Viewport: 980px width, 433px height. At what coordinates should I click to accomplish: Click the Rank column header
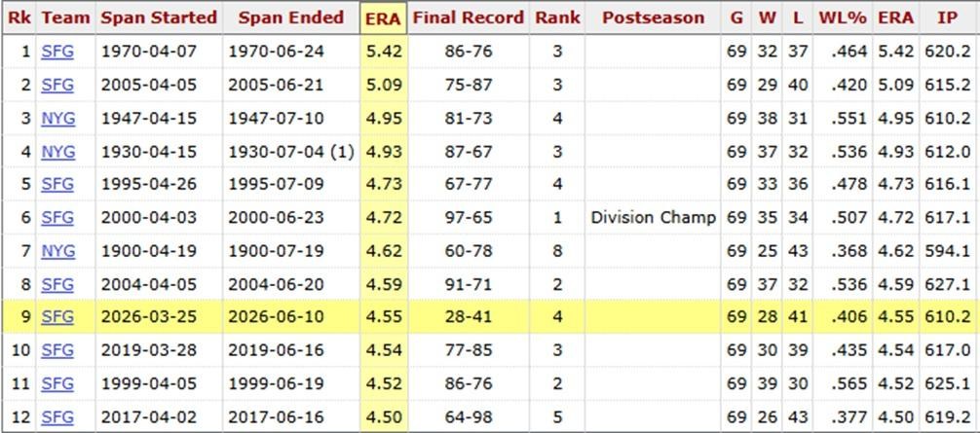point(557,18)
